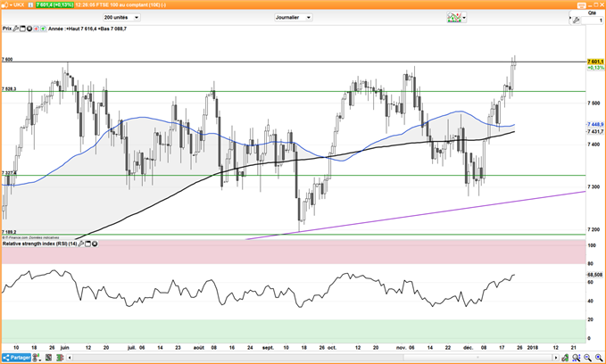Click the zoom out magnifier icon
Image resolution: width=606 pixels, height=364 pixels.
click(x=588, y=358)
